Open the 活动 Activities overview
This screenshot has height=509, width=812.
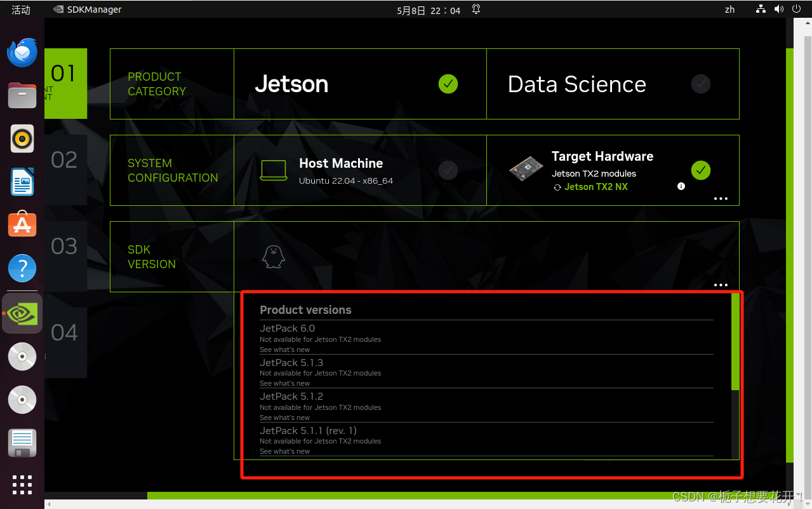(21, 10)
